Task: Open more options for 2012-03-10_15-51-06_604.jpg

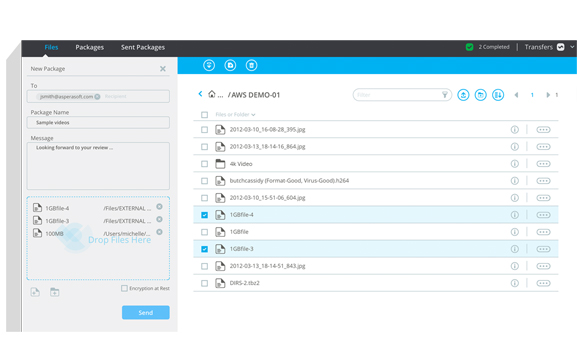Action: point(543,198)
